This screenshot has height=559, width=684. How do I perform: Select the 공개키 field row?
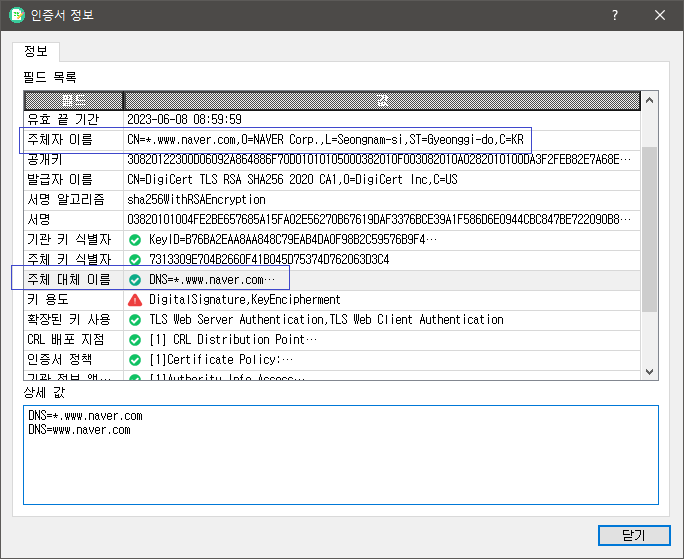[x=332, y=160]
